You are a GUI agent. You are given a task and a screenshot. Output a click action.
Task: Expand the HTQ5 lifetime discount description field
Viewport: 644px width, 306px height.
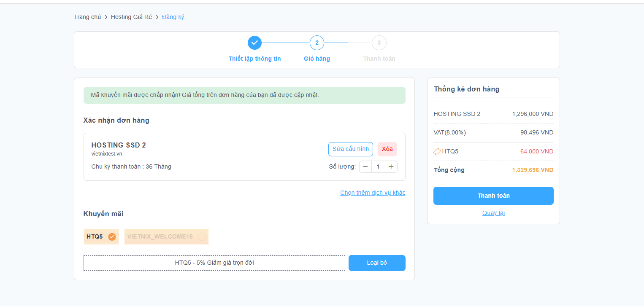214,263
